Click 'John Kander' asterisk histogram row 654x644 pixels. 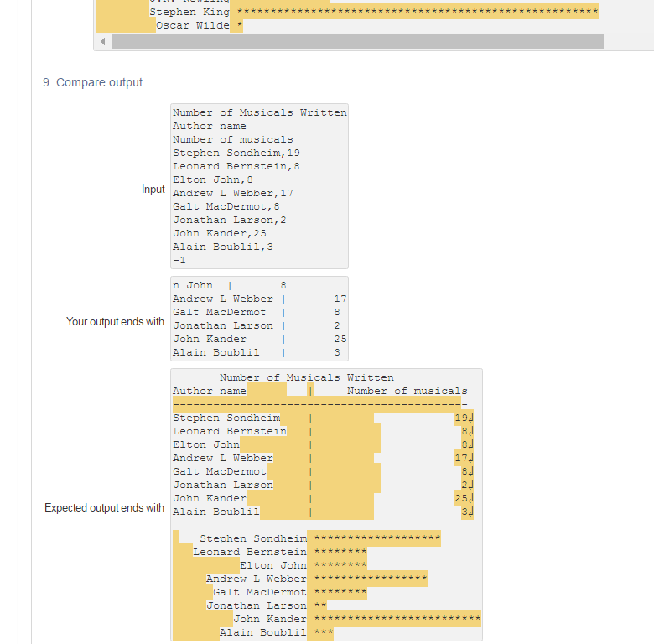point(357,619)
